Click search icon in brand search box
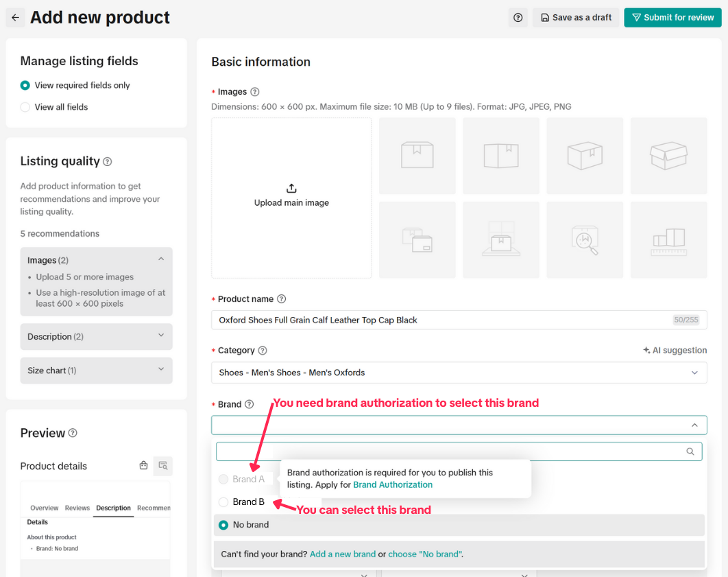This screenshot has height=577, width=728. pos(690,451)
